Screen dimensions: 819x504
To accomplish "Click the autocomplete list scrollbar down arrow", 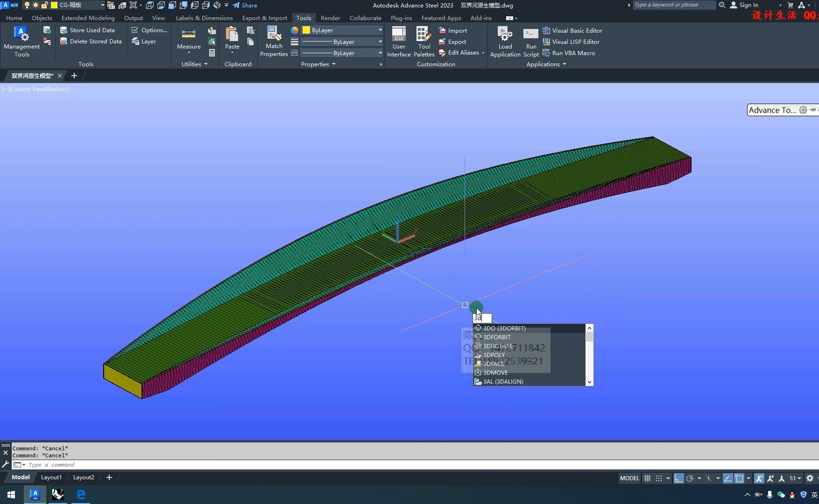I will click(589, 382).
